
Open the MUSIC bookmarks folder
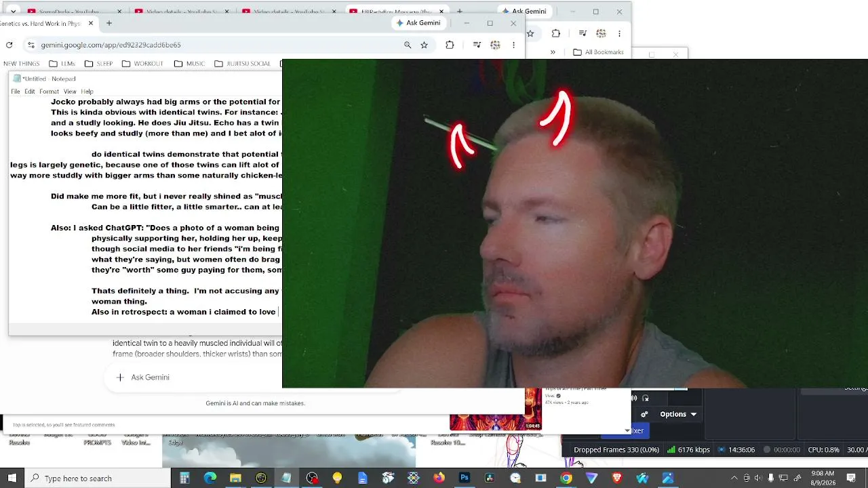tap(189, 64)
